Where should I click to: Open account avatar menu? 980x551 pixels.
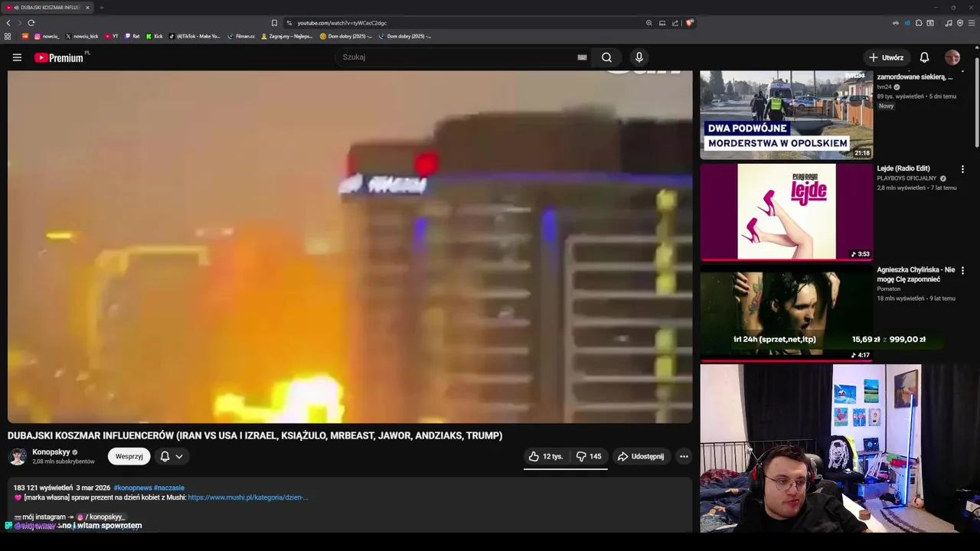pyautogui.click(x=952, y=57)
